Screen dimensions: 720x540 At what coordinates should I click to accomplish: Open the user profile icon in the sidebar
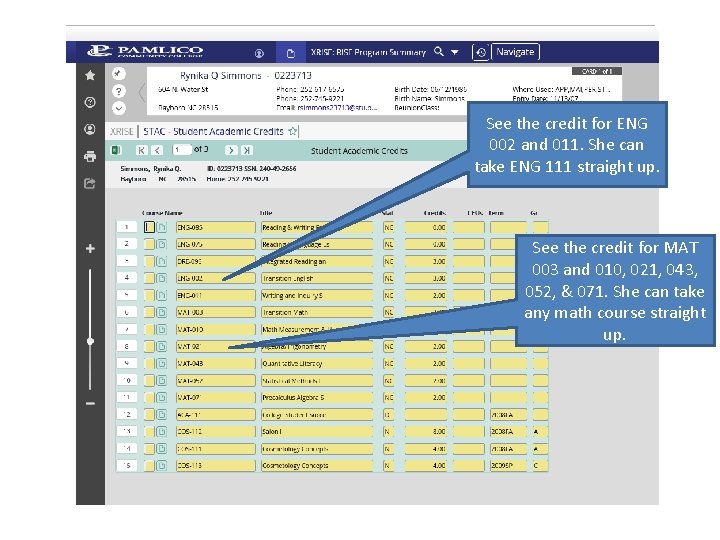90,129
